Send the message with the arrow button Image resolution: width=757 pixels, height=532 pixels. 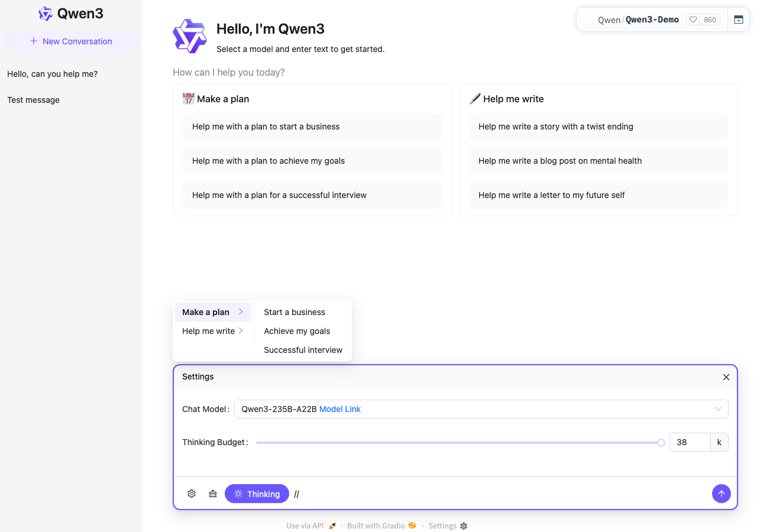722,494
